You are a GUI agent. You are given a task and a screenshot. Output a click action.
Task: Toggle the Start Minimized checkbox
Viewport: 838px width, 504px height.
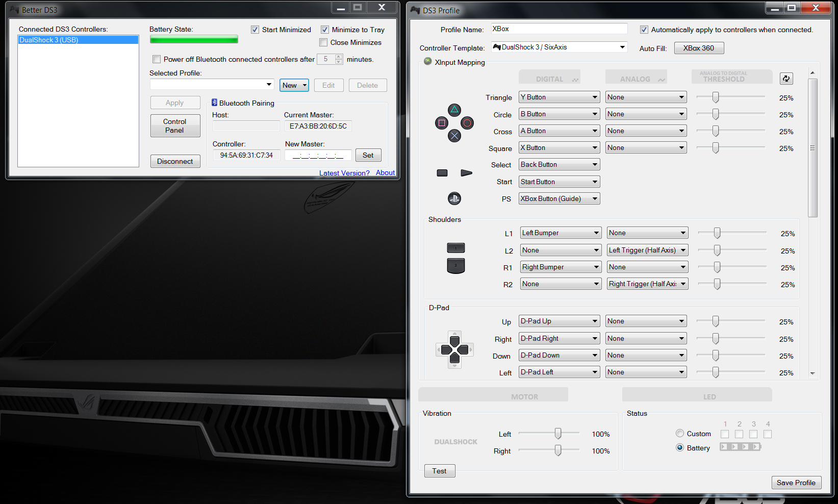pyautogui.click(x=255, y=30)
